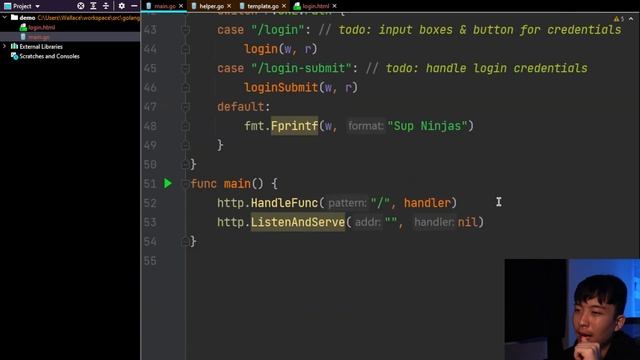Viewport: 640px width, 360px height.
Task: Open the Project view dropdown
Action: point(22,6)
